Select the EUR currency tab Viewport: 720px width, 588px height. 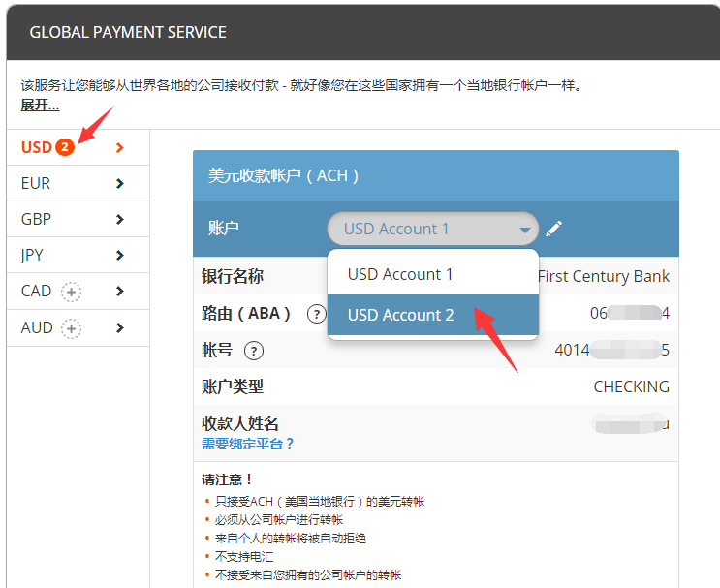click(x=78, y=184)
